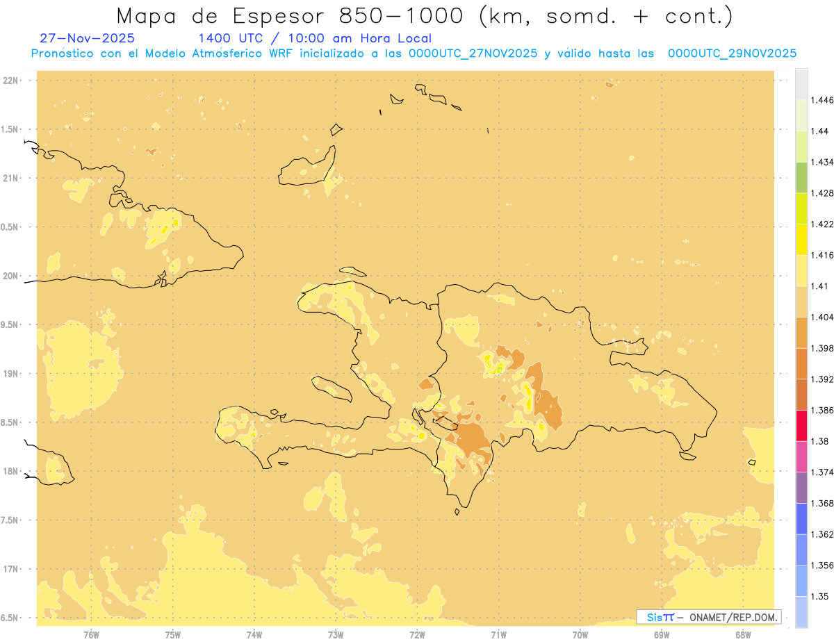This screenshot has width=834, height=644.
Task: Click the red colorbar segment between 1.38 and 1.386
Action: 801,425
